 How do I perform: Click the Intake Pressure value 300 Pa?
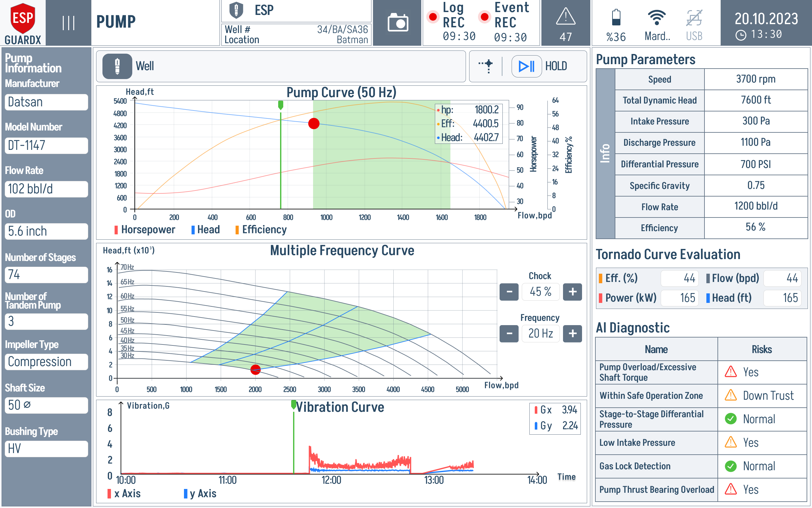(x=756, y=121)
